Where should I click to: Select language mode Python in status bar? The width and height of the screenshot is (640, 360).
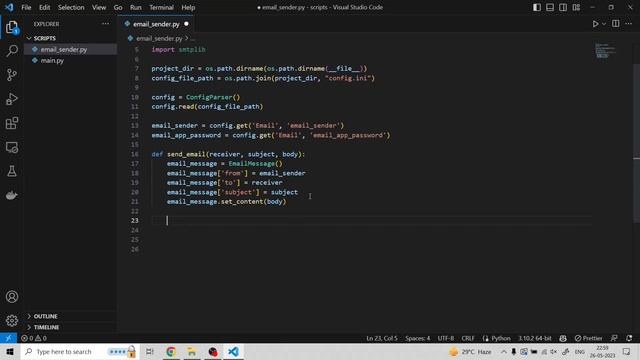500,338
